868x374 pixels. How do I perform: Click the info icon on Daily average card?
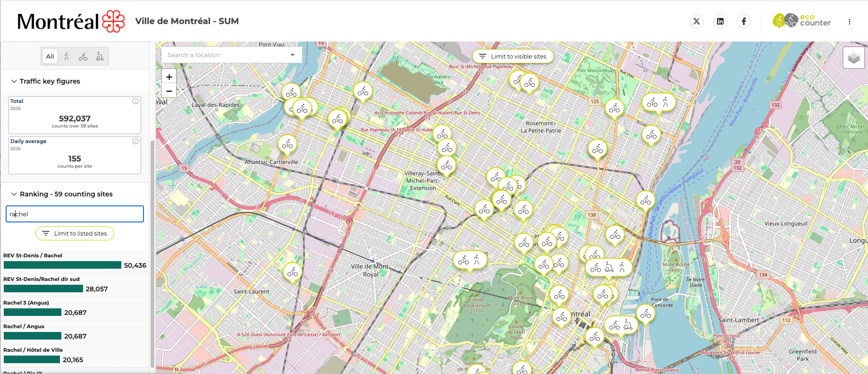(x=135, y=141)
